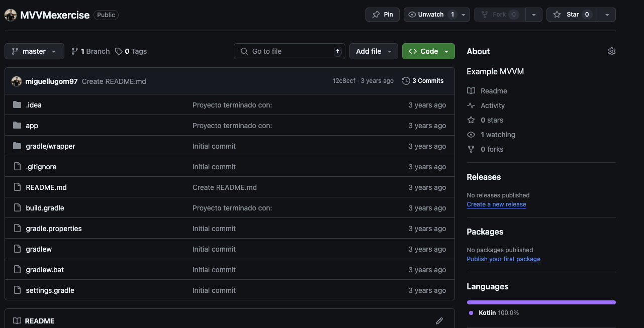
Task: Click the eye icon on Unwatch button
Action: coord(412,15)
